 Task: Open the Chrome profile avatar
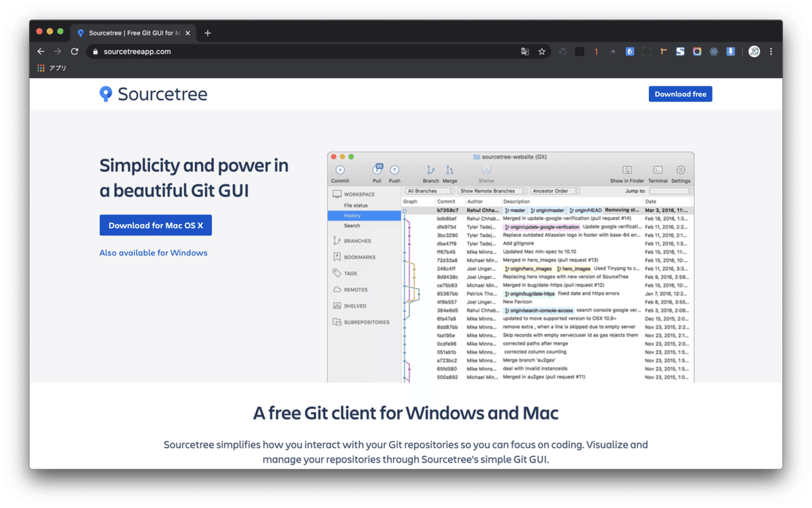tap(754, 51)
